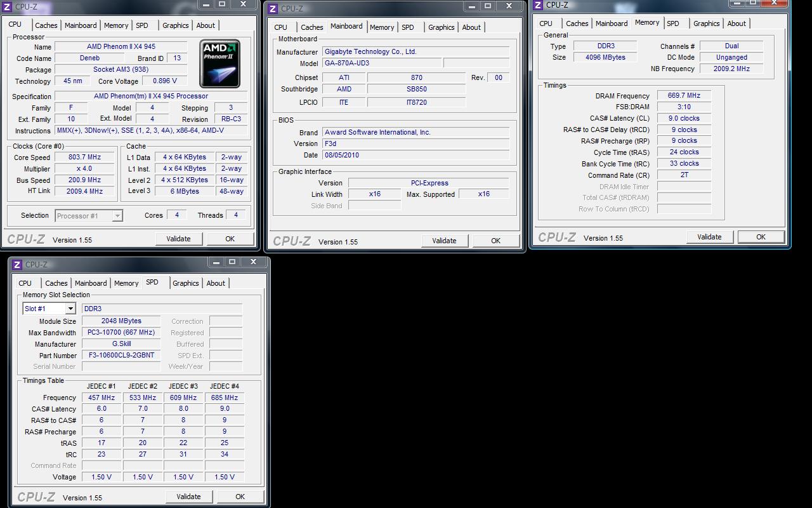812x508 pixels.
Task: Click the Command Rate value '2T'
Action: tap(684, 175)
